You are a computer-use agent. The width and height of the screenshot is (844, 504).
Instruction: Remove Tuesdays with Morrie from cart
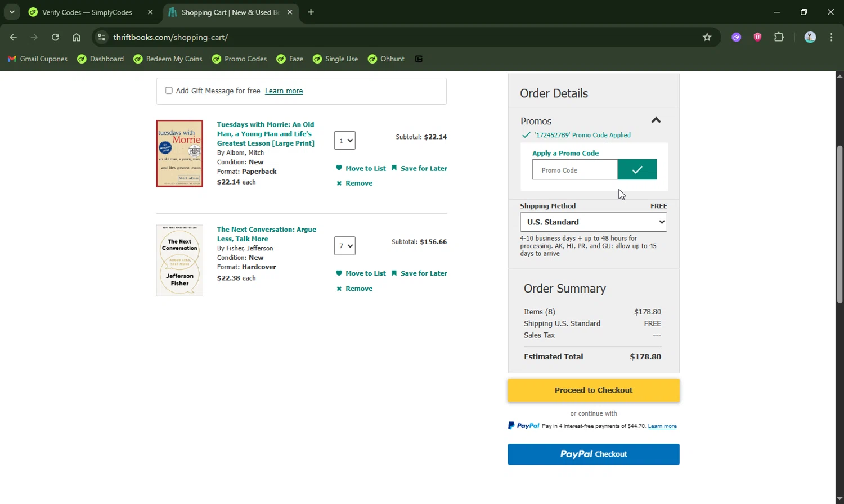click(x=354, y=183)
